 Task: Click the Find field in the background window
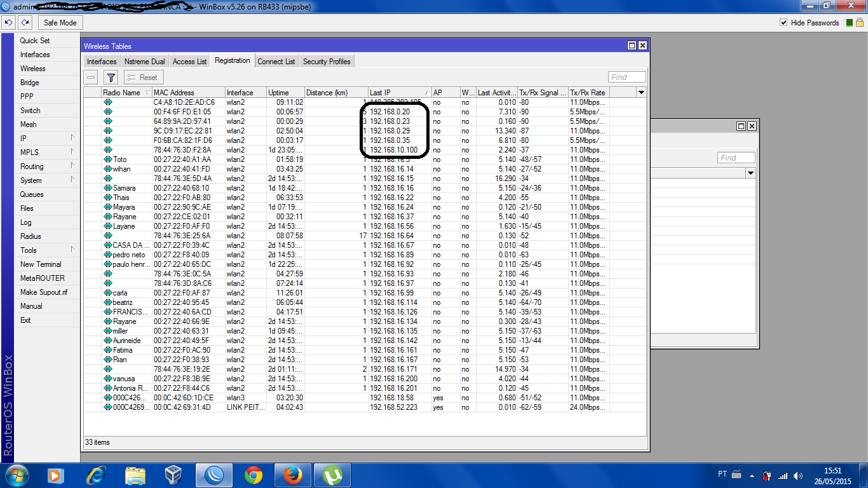(736, 158)
